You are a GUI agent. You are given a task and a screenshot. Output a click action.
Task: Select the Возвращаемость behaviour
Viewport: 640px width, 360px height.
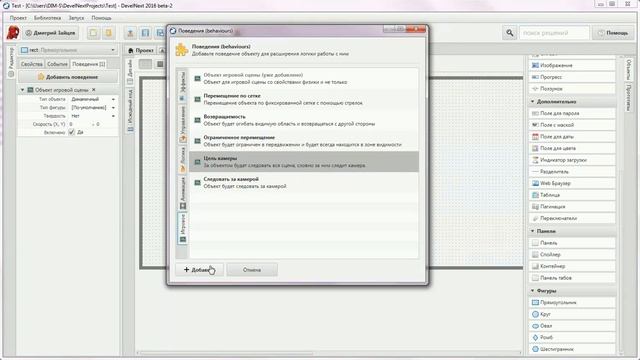(x=304, y=120)
